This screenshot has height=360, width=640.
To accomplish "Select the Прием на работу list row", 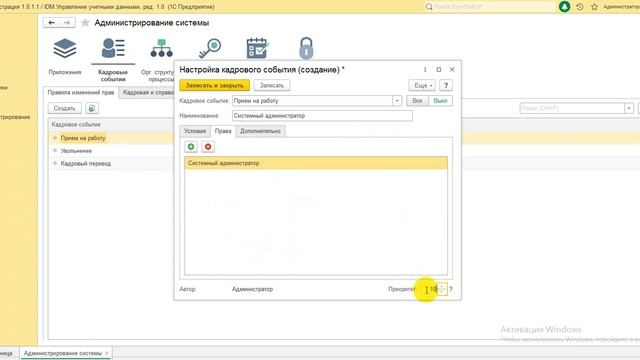I will click(x=111, y=138).
